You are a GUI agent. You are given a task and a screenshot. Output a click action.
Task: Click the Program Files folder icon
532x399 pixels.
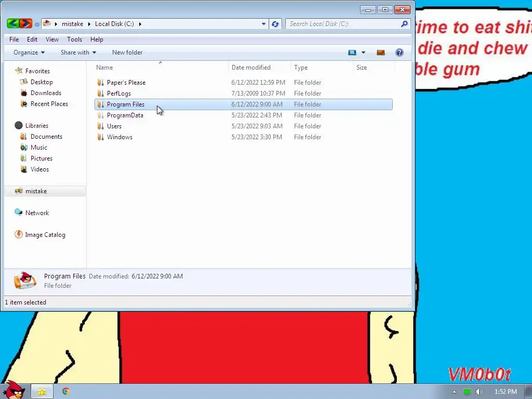pos(100,104)
